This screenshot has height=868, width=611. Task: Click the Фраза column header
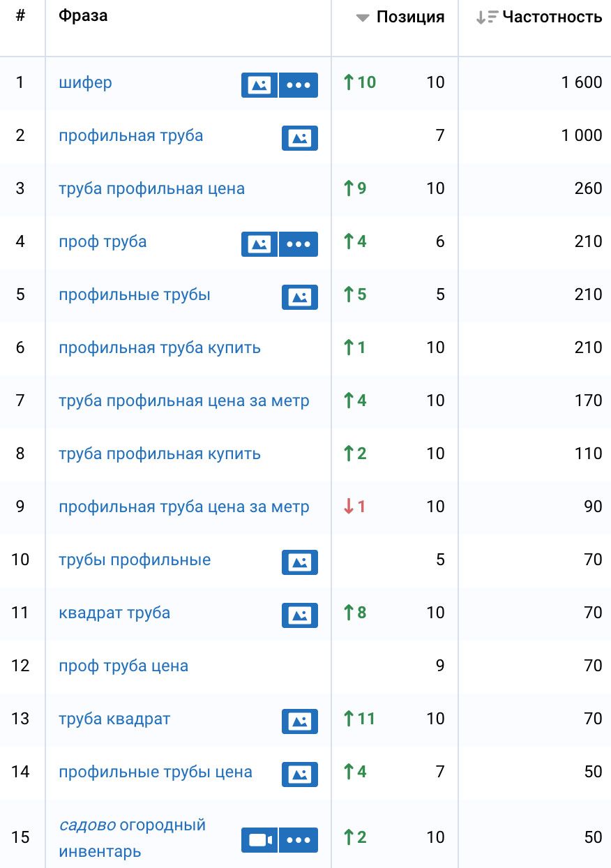tap(83, 16)
